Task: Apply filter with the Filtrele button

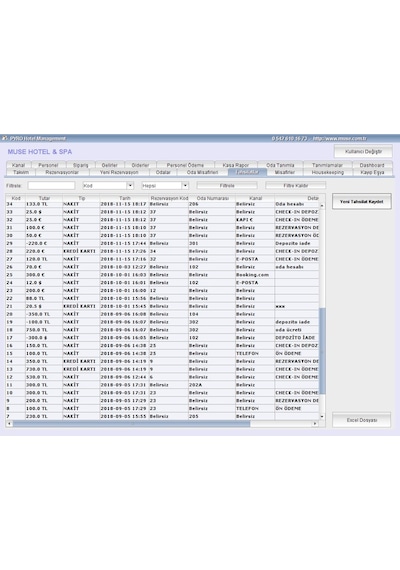Action: (x=227, y=185)
